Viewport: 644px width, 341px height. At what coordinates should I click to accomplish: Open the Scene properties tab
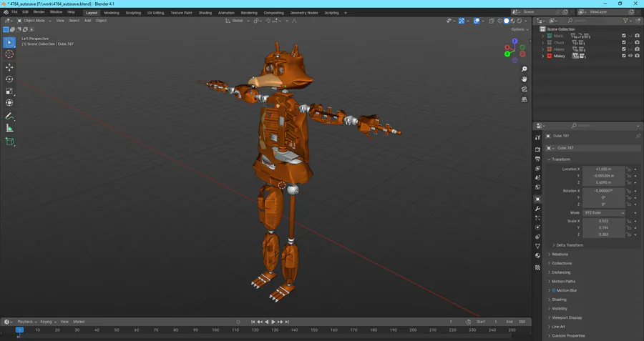coord(537,178)
